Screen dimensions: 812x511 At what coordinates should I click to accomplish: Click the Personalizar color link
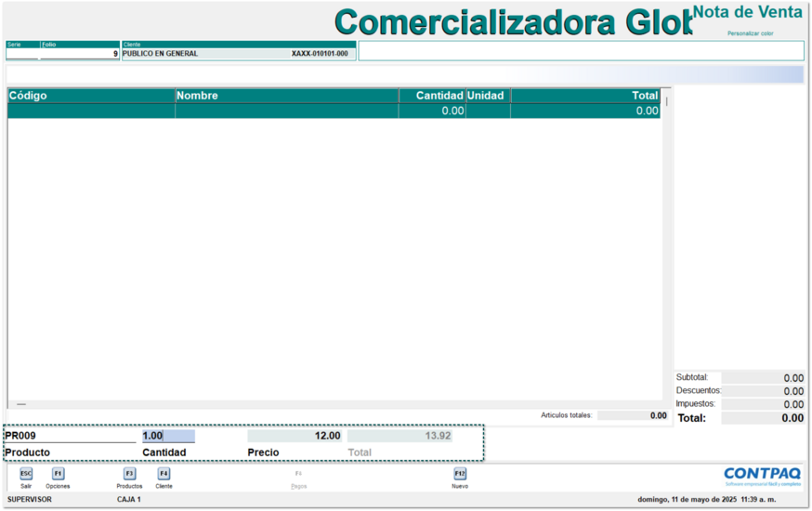tap(750, 33)
